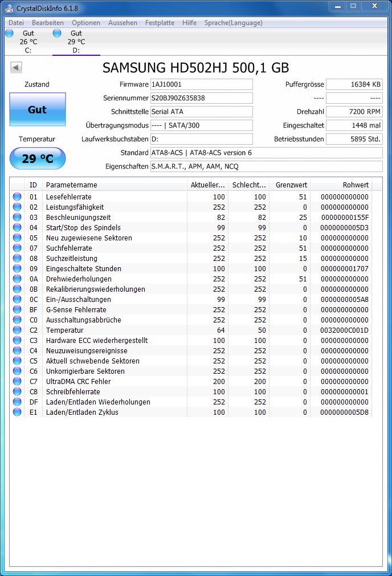Viewport: 392px width, 576px height.
Task: Click the status icon for Hardware ECC wiederhergestellt
Action: pyautogui.click(x=17, y=340)
